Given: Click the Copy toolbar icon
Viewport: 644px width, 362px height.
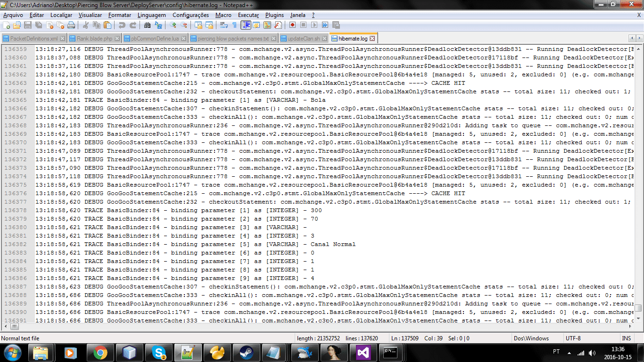Looking at the screenshot, I should tap(97, 25).
